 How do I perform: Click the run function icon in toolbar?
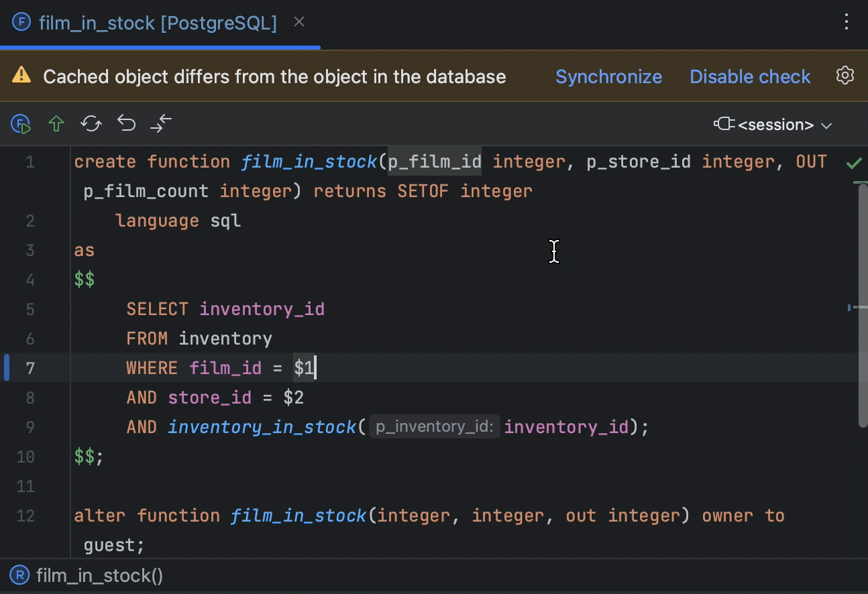(x=21, y=124)
